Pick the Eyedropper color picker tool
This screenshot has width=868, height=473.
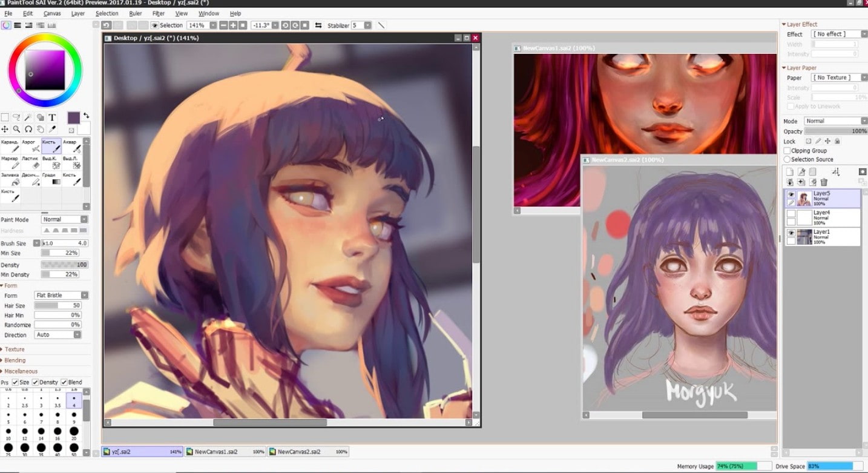[53, 129]
